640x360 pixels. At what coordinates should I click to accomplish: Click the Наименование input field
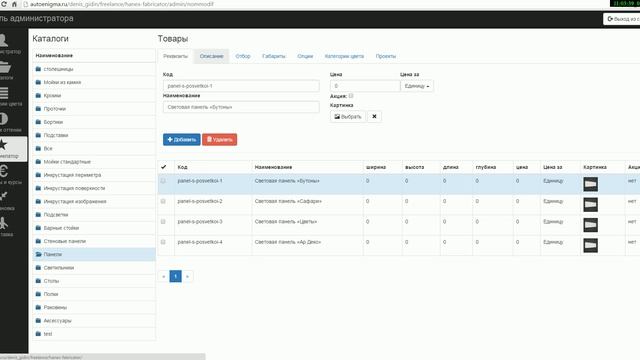pyautogui.click(x=241, y=107)
